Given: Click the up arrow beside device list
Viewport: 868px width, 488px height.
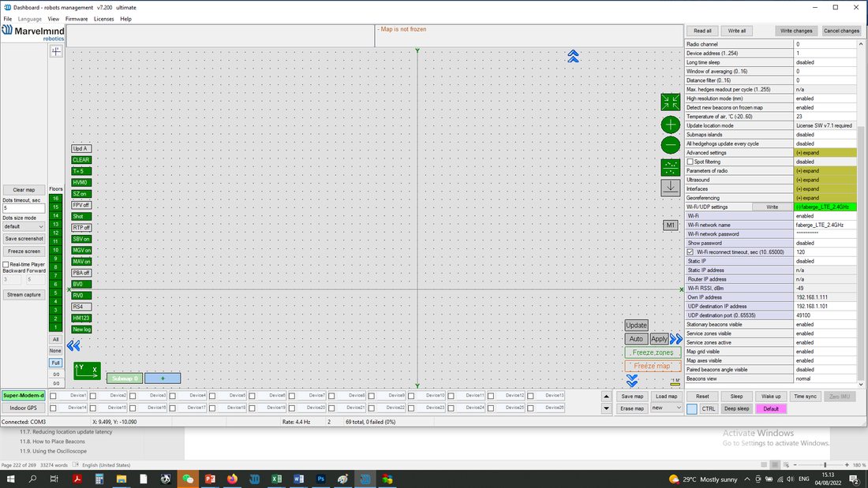Looking at the screenshot, I should pos(606,396).
